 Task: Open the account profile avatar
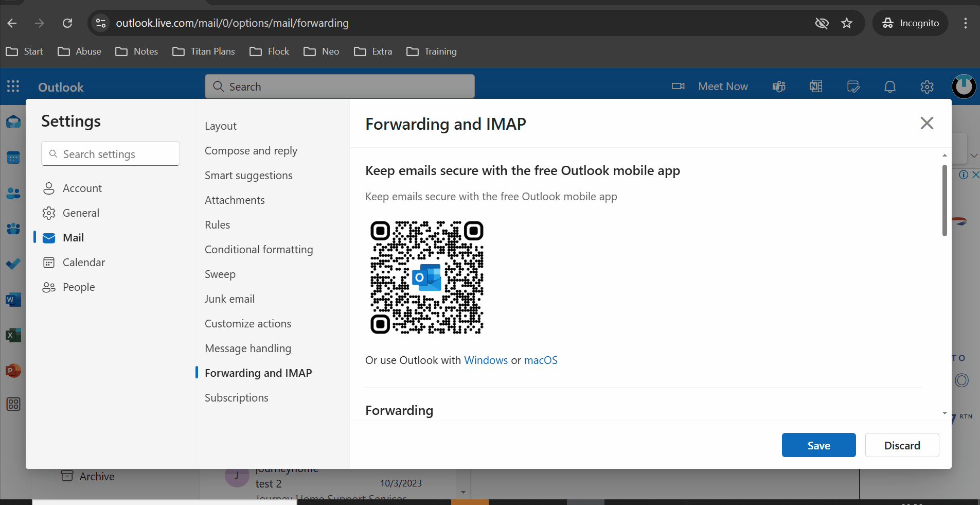[964, 86]
